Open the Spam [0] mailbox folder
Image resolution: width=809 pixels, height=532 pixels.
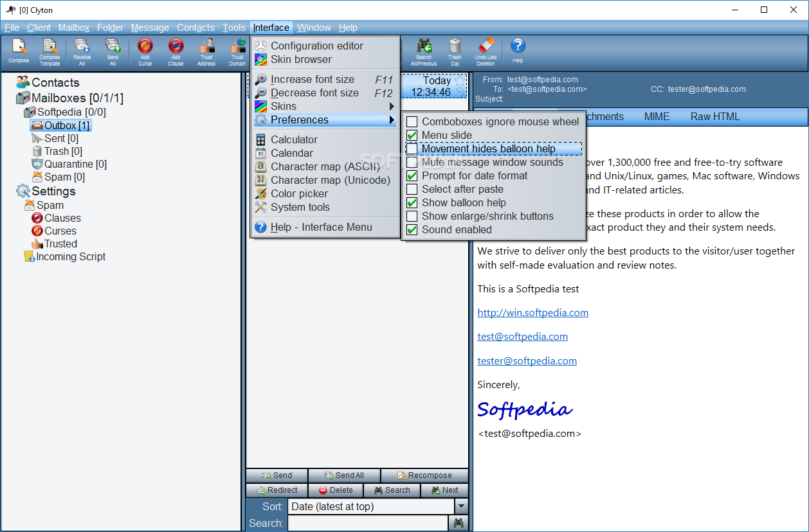point(58,177)
